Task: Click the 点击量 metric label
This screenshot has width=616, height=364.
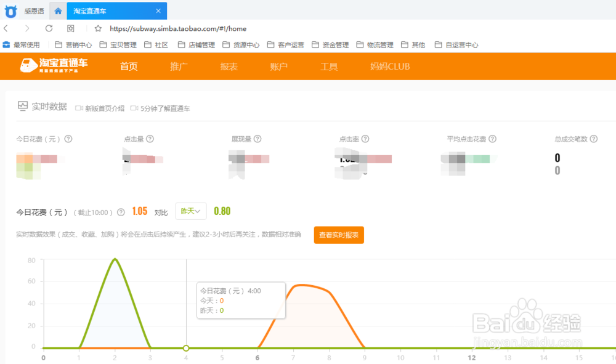Action: pos(134,139)
